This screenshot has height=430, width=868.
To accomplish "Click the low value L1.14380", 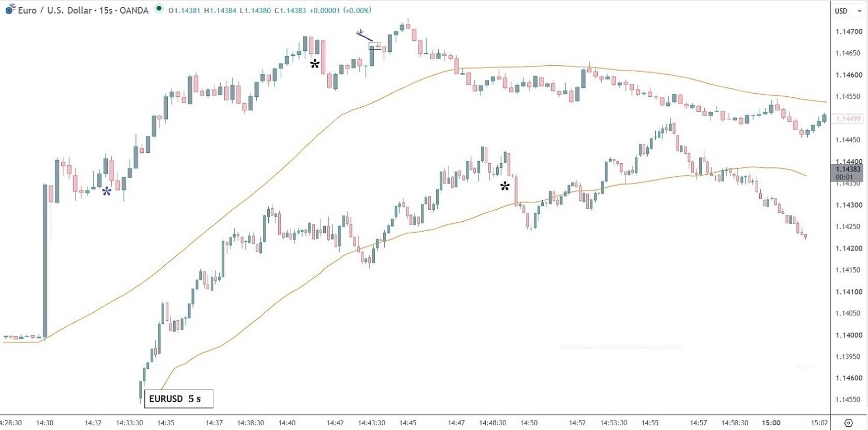I will [255, 10].
